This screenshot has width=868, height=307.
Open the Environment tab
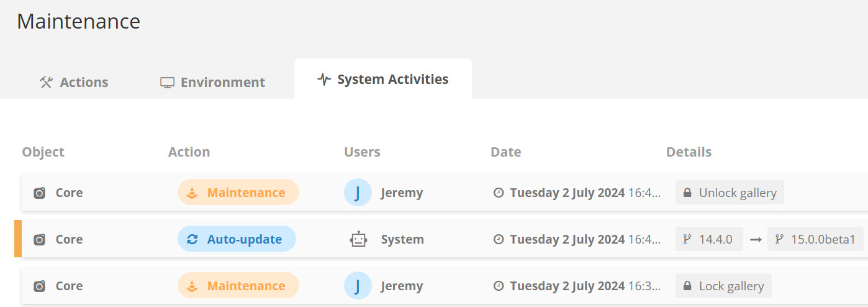pyautogui.click(x=212, y=82)
